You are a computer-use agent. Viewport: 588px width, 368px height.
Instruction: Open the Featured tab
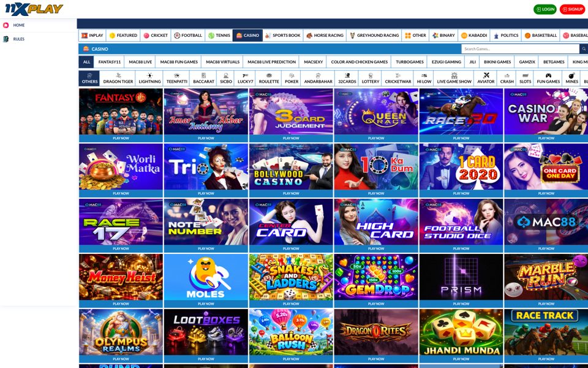point(123,36)
